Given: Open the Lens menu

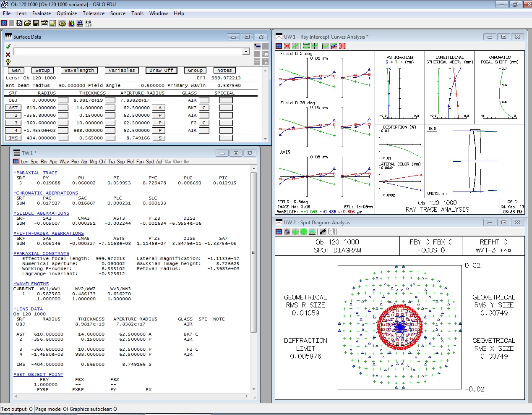Looking at the screenshot, I should tap(21, 13).
